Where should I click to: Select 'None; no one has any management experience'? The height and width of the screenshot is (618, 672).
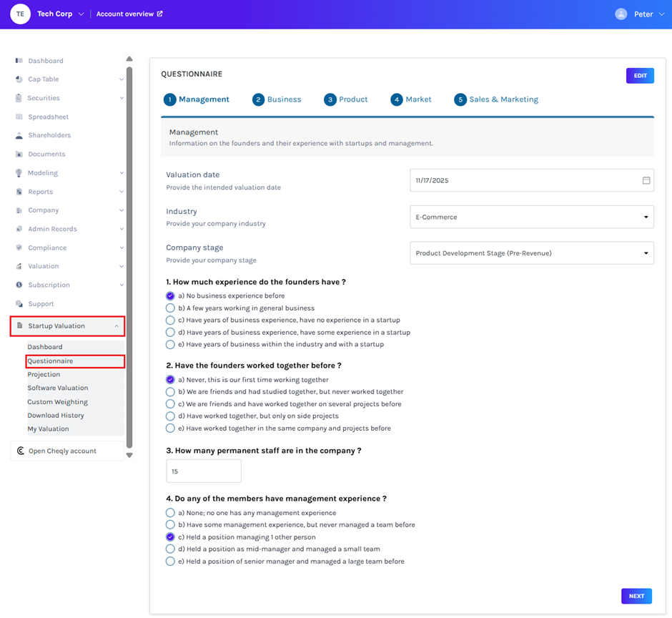click(170, 513)
